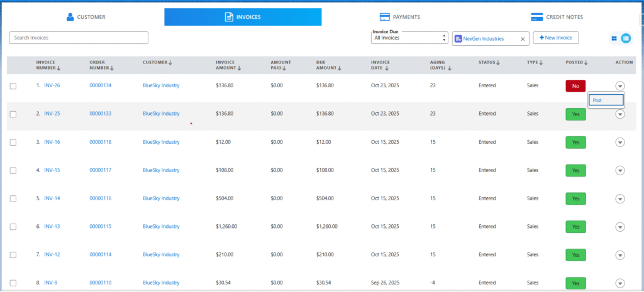This screenshot has height=292, width=644.
Task: Select checkbox for invoice INV-26
Action: click(13, 85)
